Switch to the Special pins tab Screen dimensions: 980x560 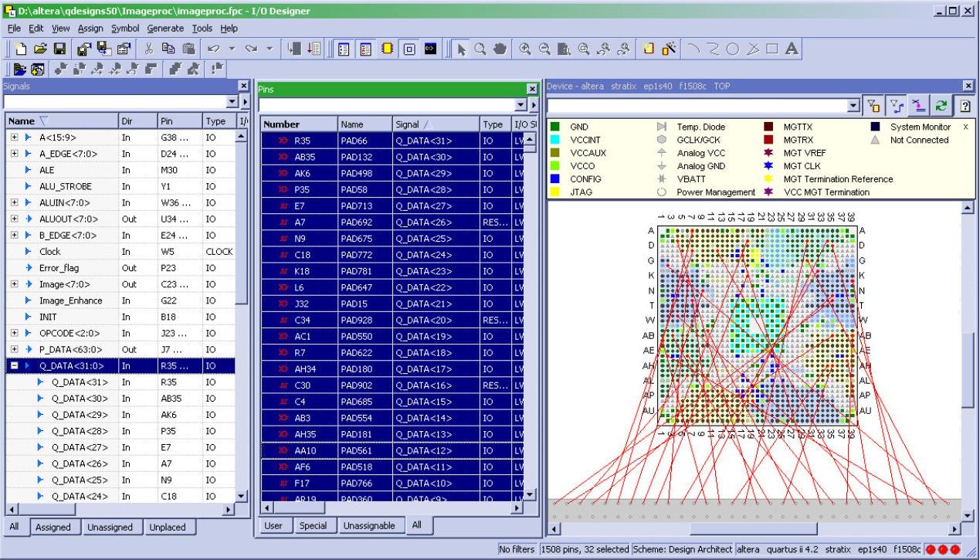coord(313,525)
